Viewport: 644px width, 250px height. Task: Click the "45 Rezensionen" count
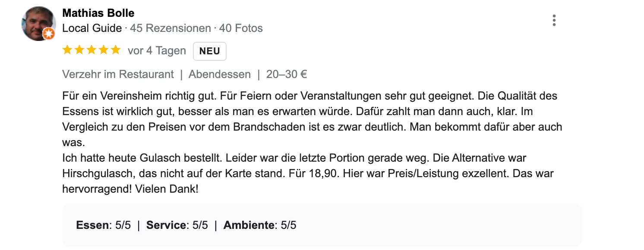point(170,28)
